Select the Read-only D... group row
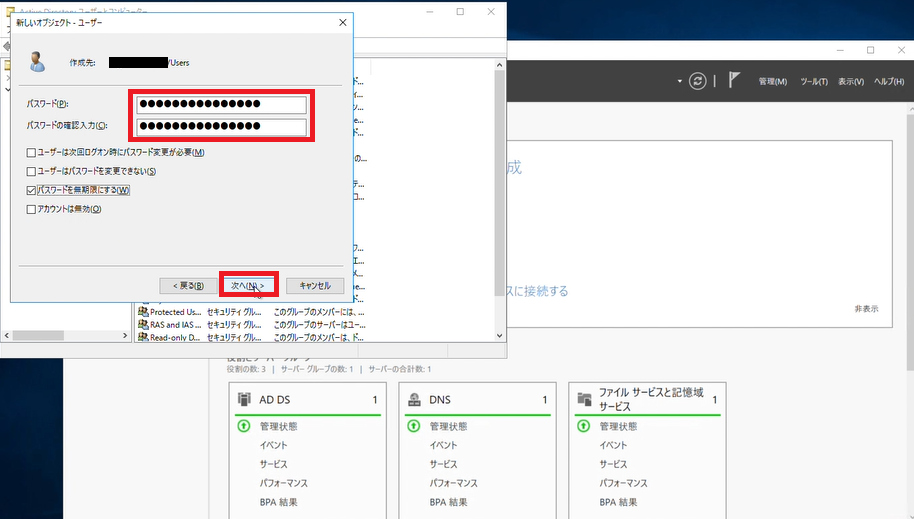Screen dimensions: 914x519 (x=252, y=337)
